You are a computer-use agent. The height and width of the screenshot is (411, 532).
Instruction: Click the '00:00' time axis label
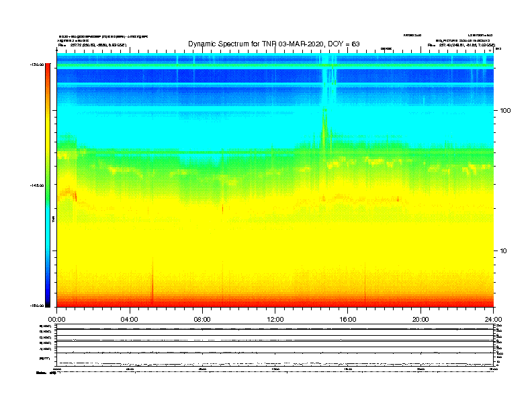click(x=56, y=320)
